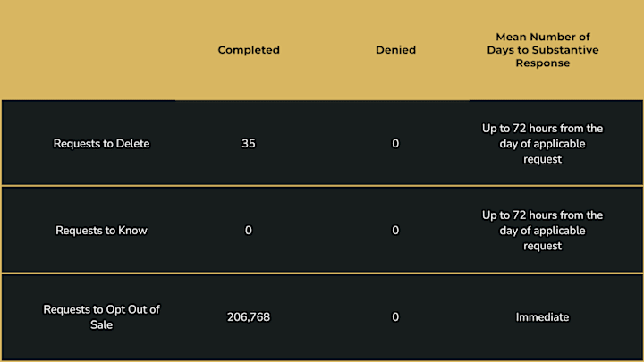Click divider below Requests to Know row
644x362 pixels.
322,273
